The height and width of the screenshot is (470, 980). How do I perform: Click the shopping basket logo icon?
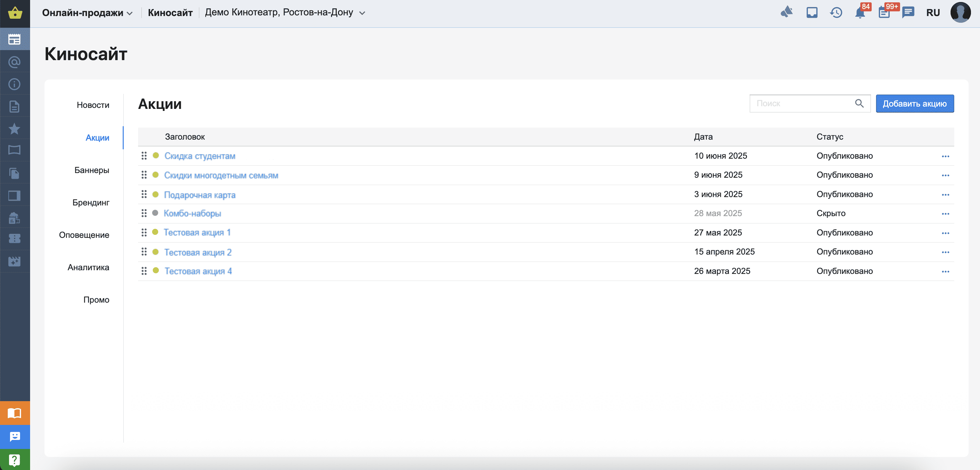[x=15, y=13]
